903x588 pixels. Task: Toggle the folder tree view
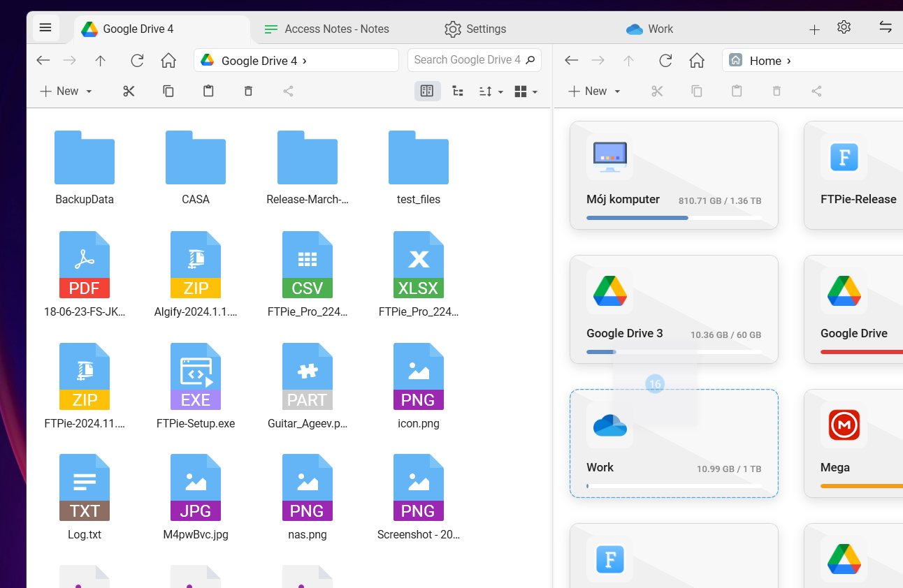[x=458, y=91]
